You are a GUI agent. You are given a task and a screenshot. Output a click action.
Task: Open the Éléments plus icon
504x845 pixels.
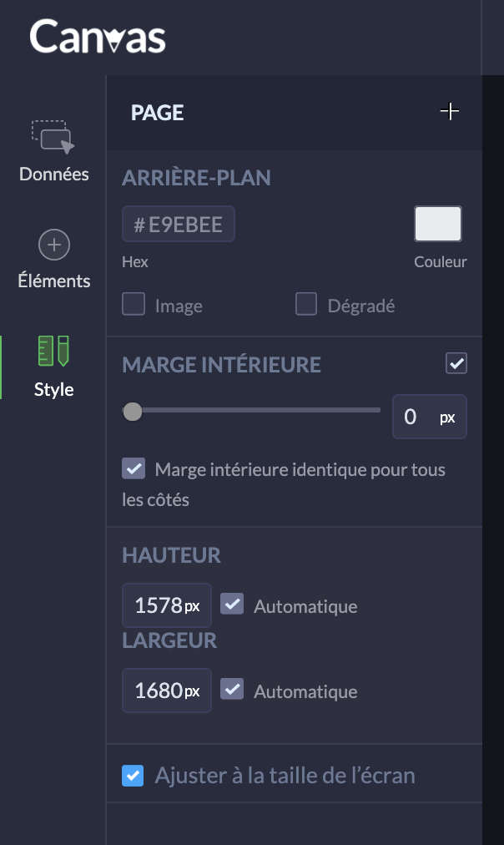point(54,245)
